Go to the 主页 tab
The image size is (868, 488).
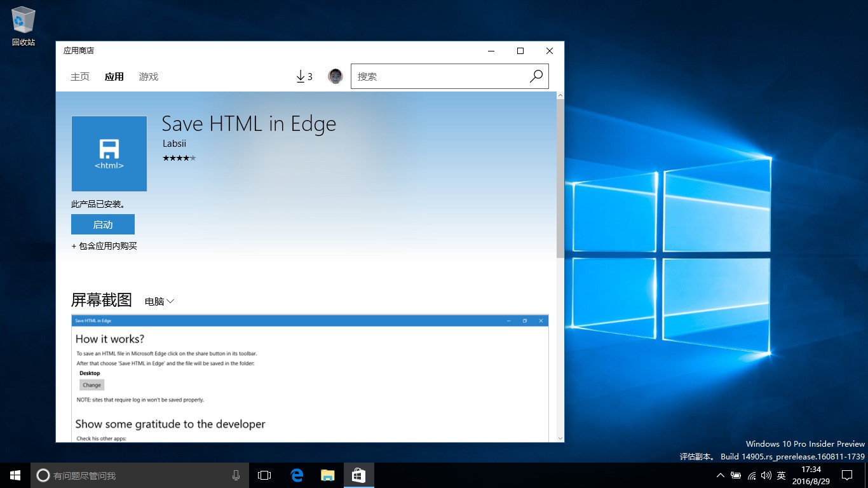(x=80, y=77)
